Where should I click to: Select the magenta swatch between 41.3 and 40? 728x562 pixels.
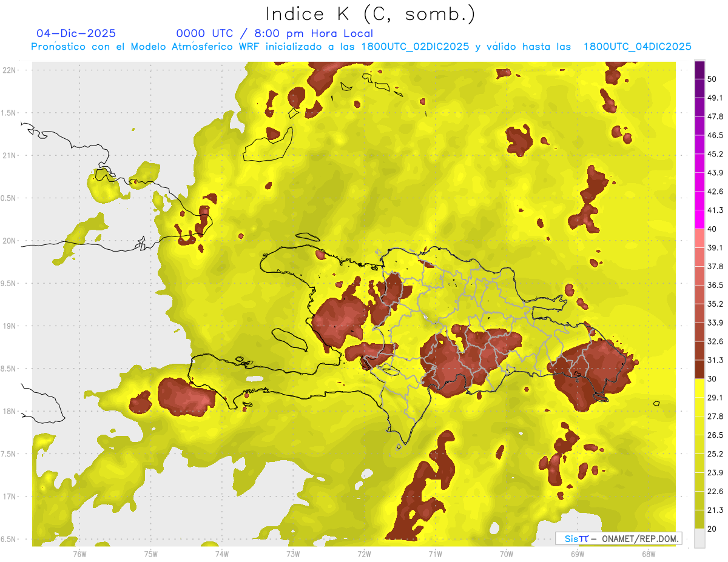(699, 219)
